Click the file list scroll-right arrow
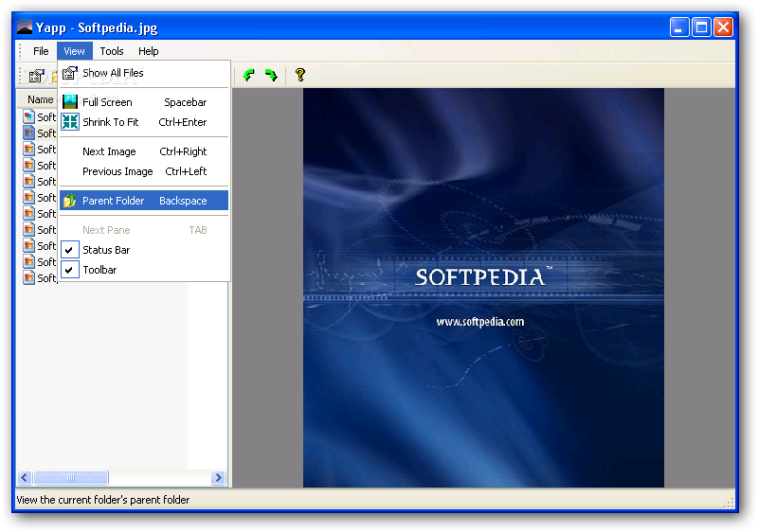Viewport: 758px width, 532px height. click(219, 478)
